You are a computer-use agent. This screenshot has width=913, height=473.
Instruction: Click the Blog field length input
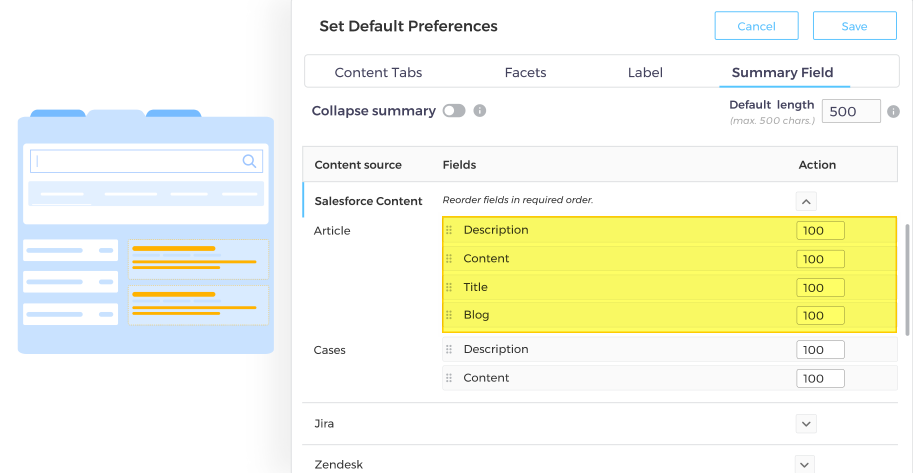[820, 316]
